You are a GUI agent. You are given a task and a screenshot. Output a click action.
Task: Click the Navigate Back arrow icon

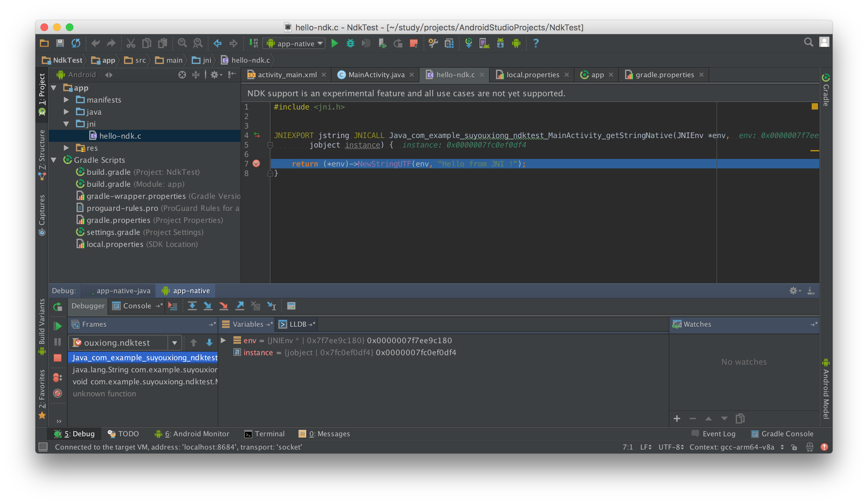coord(217,43)
